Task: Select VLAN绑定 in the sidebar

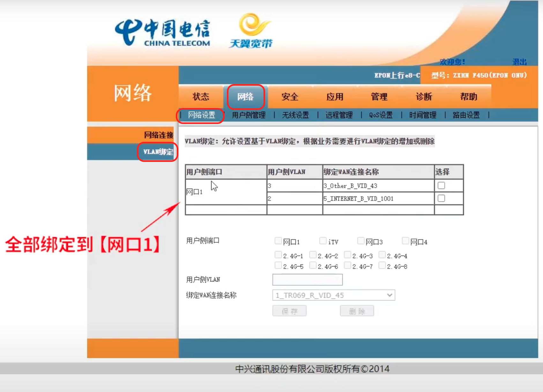Action: (x=158, y=152)
